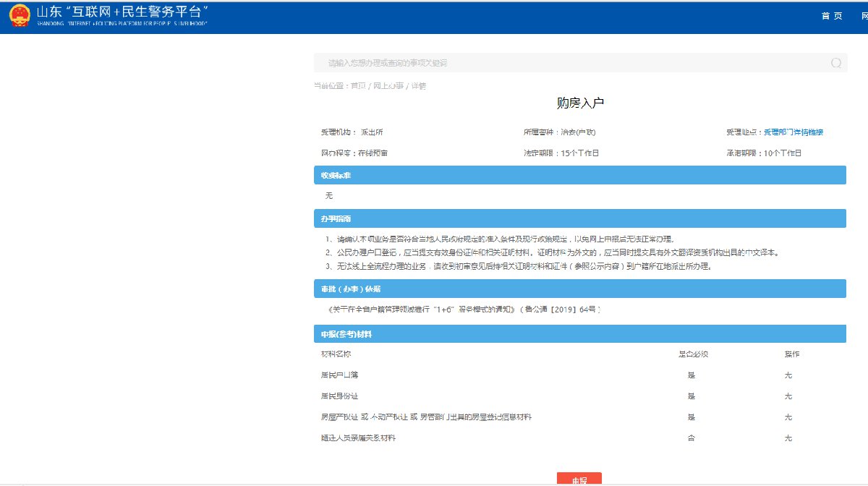Select the 居民户口簿 material row

pos(339,375)
